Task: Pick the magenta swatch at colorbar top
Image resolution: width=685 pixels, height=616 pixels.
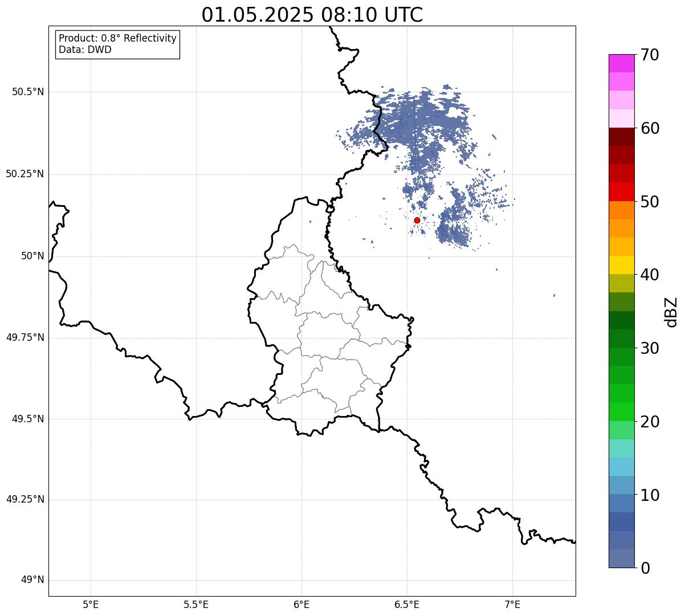Action: [621, 63]
